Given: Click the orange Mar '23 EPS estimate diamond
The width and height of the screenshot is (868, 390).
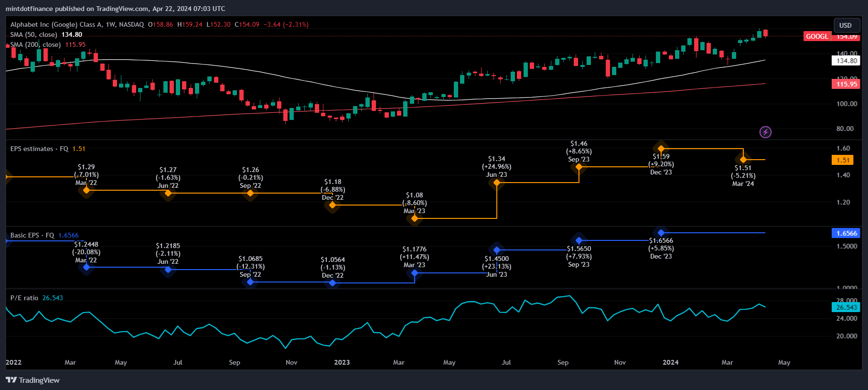Looking at the screenshot, I should coord(415,218).
